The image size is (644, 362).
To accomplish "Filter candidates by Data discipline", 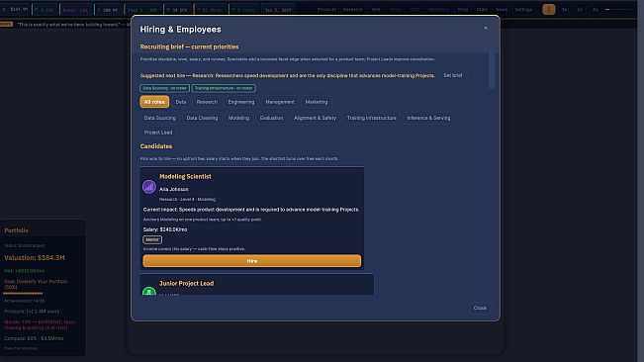I will (x=181, y=102).
